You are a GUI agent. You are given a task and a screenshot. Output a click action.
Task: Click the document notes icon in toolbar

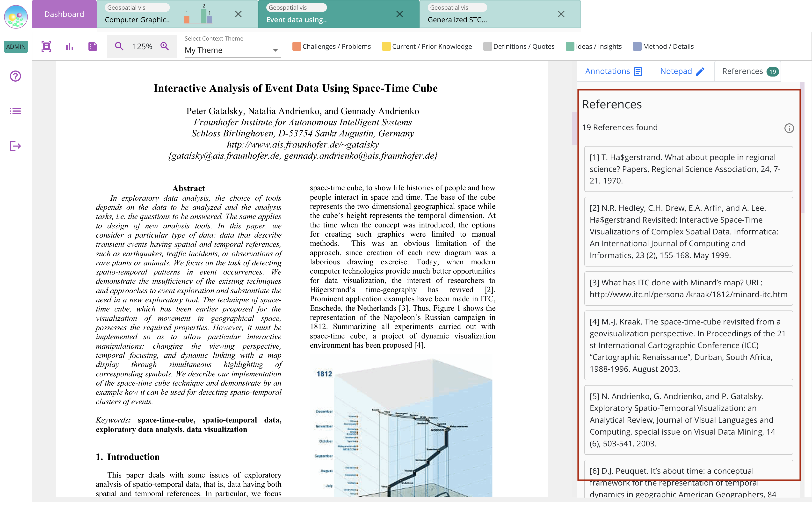tap(93, 46)
